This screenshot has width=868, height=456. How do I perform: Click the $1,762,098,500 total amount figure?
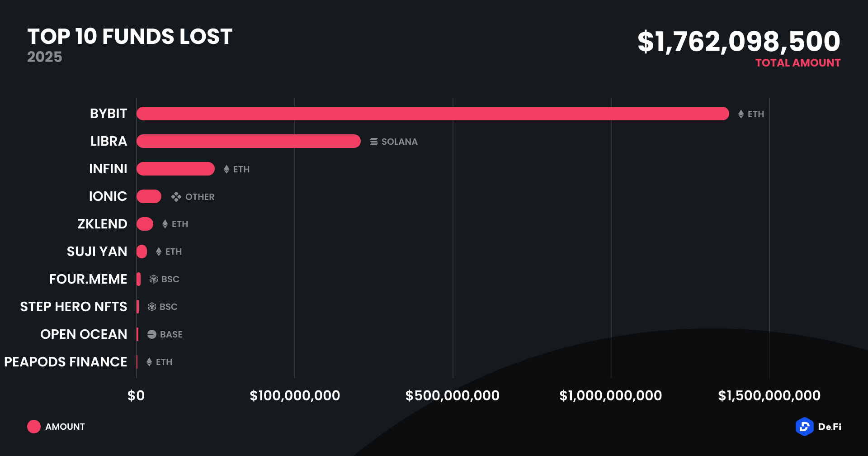739,41
